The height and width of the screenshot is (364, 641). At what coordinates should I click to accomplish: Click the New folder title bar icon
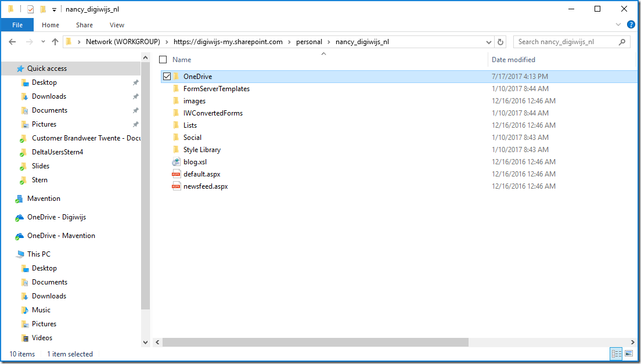coord(43,9)
